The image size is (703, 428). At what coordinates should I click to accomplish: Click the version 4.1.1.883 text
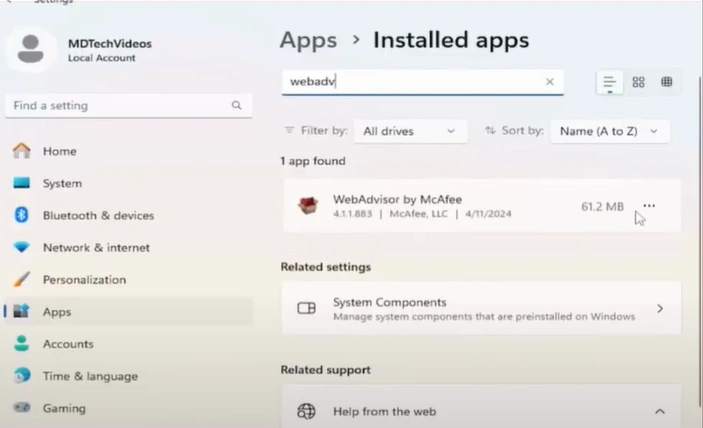[352, 214]
